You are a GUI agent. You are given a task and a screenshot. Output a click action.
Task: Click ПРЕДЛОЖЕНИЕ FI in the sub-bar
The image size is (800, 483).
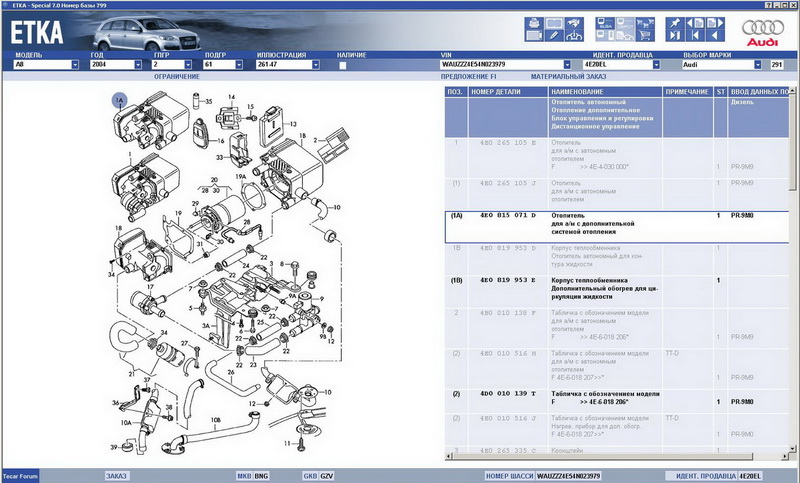click(x=468, y=77)
